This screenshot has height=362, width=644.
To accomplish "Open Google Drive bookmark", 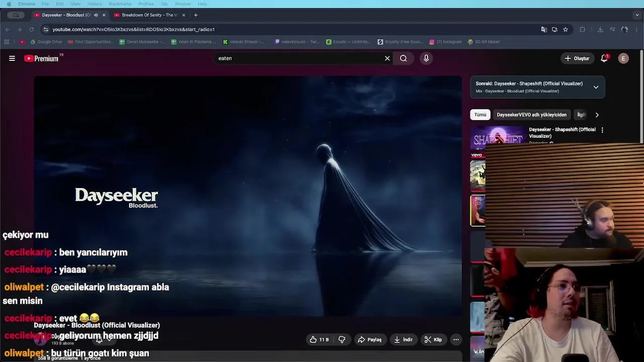I will pyautogui.click(x=46, y=42).
